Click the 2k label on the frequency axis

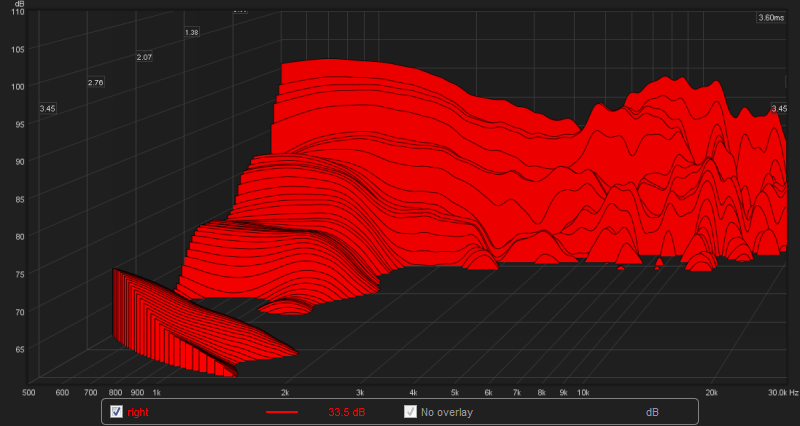click(285, 393)
